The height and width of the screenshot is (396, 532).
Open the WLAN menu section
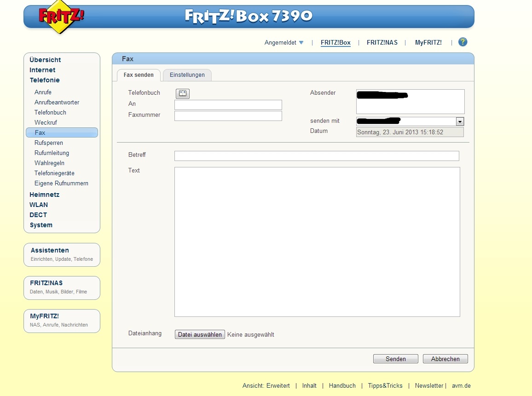[39, 205]
